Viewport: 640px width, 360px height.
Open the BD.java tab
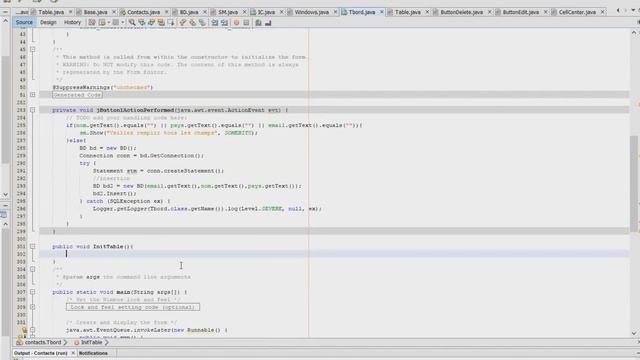(x=189, y=12)
